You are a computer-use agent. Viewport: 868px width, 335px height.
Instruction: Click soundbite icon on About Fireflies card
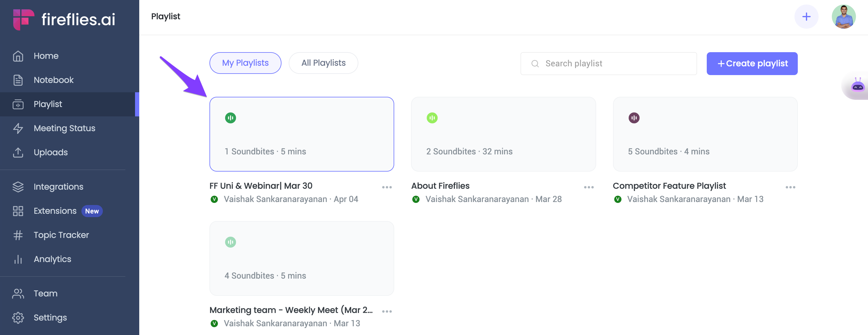[x=432, y=118]
